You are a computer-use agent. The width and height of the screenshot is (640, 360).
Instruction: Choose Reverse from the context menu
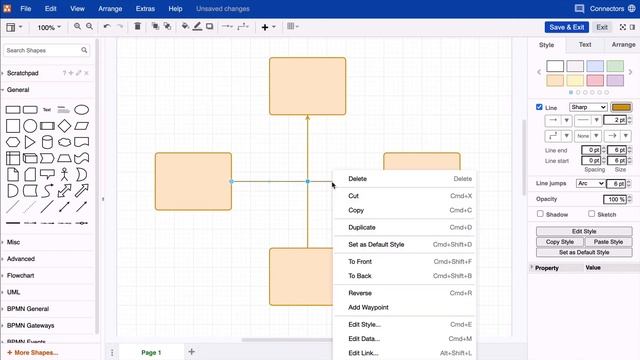405,293
